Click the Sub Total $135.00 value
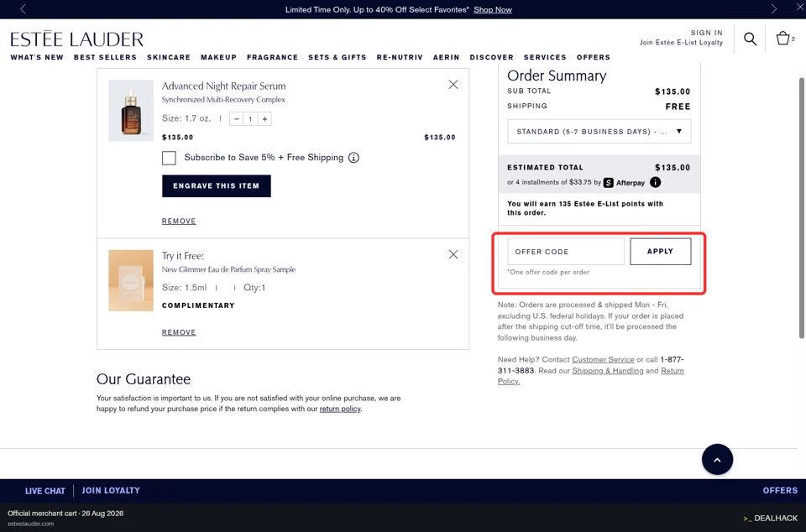 [673, 91]
